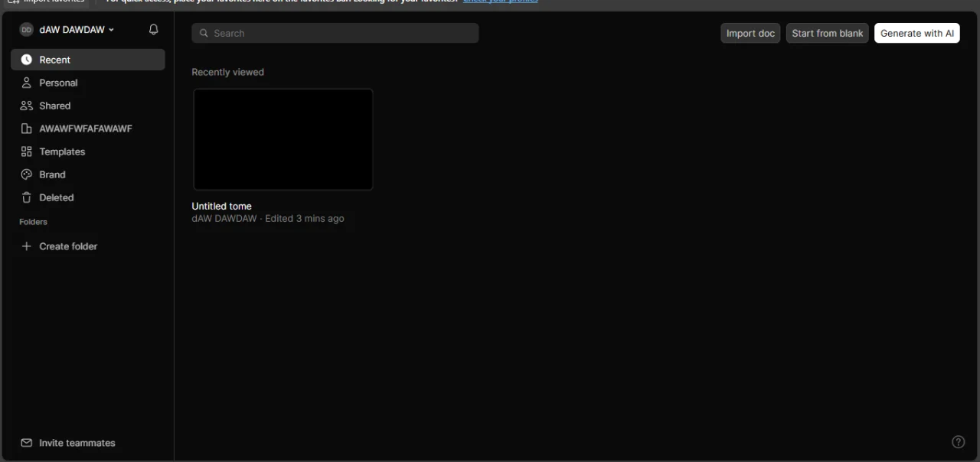Click the Import doc button
The height and width of the screenshot is (462, 980).
750,33
